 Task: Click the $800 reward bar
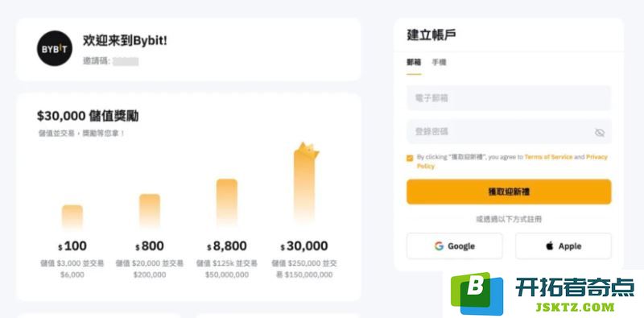(150, 211)
